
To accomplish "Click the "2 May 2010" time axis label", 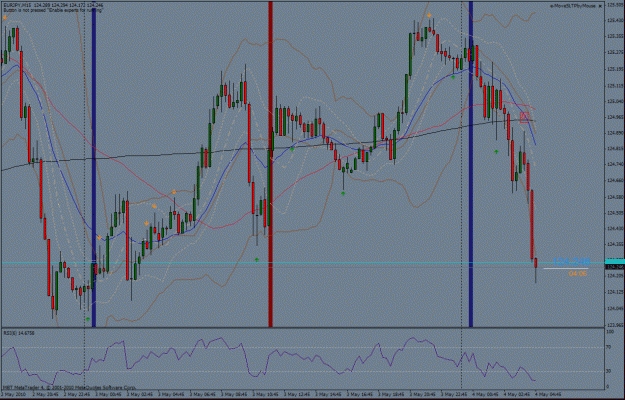I will click(13, 394).
